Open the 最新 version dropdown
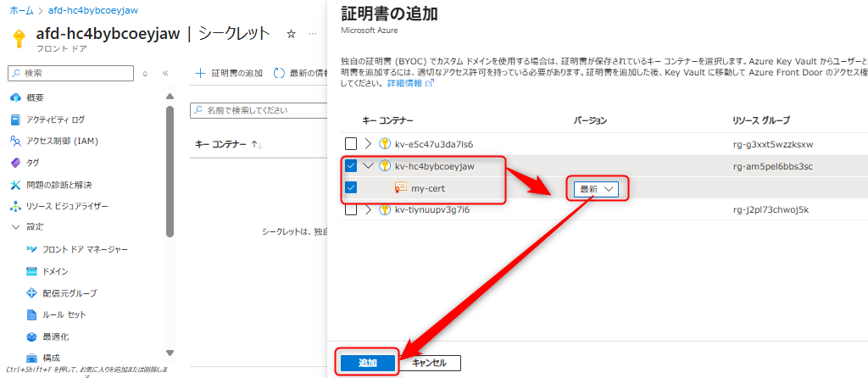The height and width of the screenshot is (378, 868). [596, 189]
